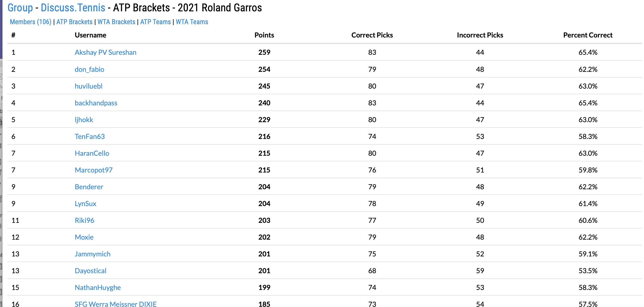Open Akshay PV Sureshan's bracket
The width and height of the screenshot is (644, 307).
click(105, 52)
